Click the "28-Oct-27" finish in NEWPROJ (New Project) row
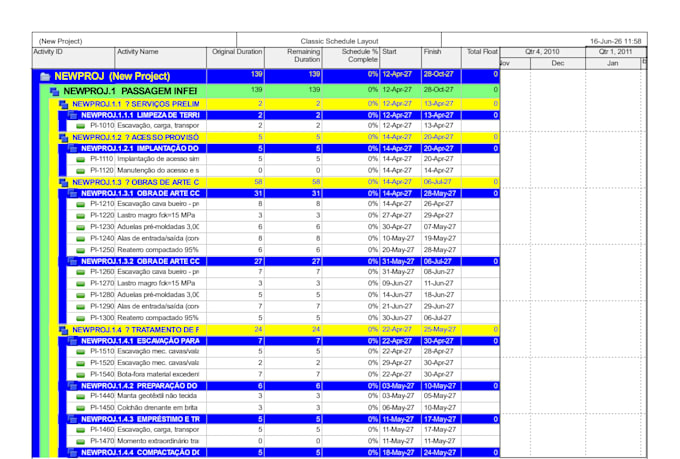The height and width of the screenshot is (459, 680). tap(438, 74)
